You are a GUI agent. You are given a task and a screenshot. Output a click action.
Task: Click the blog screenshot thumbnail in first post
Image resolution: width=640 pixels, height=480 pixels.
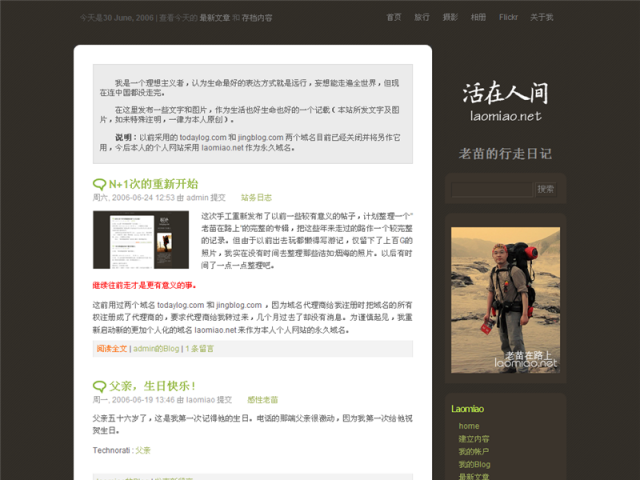coord(140,239)
